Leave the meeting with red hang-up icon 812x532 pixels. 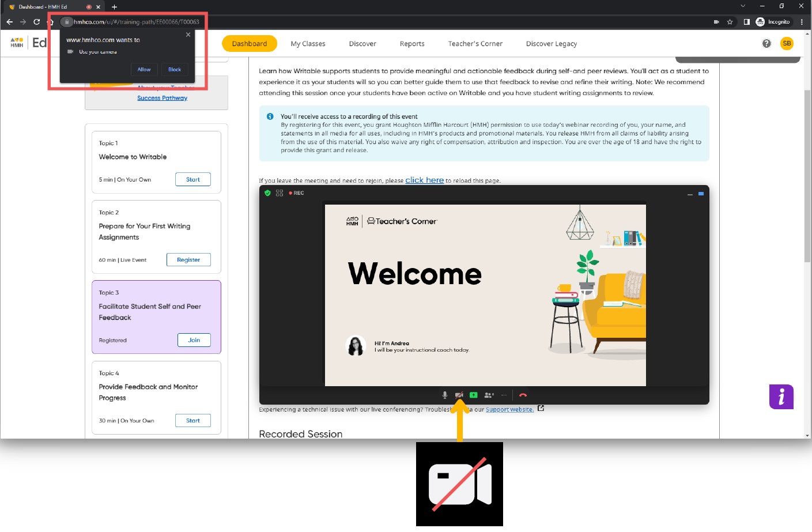[x=523, y=395]
